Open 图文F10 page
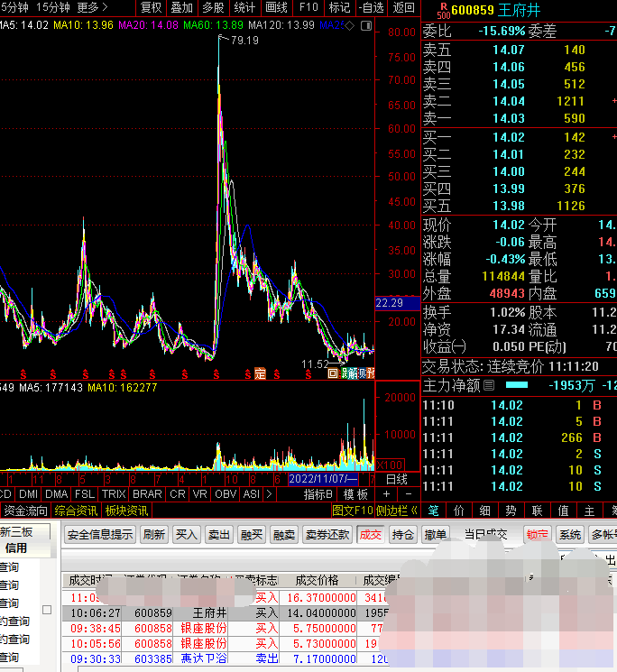This screenshot has height=672, width=617. pyautogui.click(x=353, y=511)
